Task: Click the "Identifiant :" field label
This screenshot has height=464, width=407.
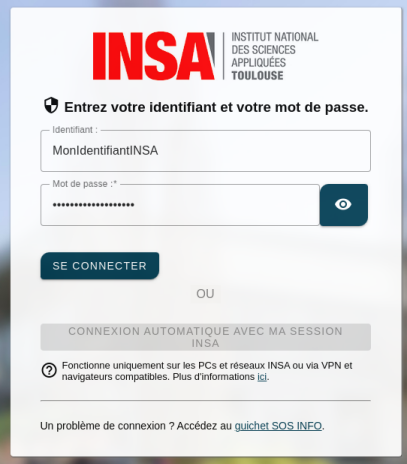Action: (x=75, y=130)
